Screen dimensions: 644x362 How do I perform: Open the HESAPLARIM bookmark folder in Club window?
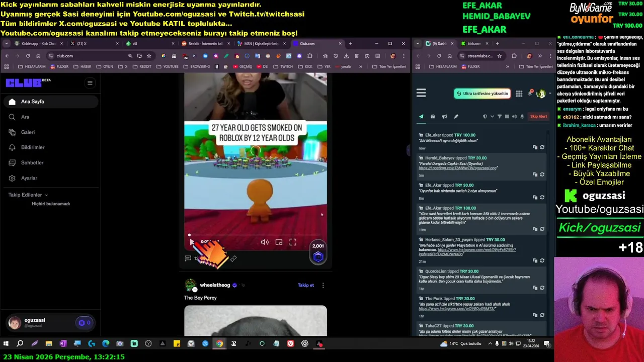pos(32,66)
